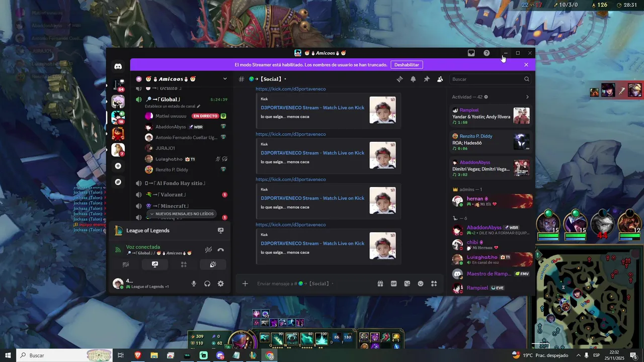Click the last embed's stream thumbnail
Image resolution: width=644 pixels, height=362 pixels.
click(382, 246)
